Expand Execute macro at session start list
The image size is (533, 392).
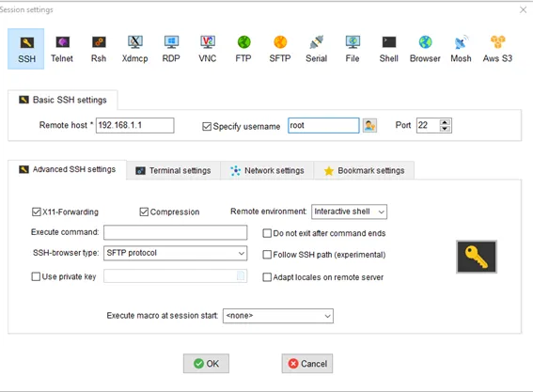pyautogui.click(x=278, y=316)
